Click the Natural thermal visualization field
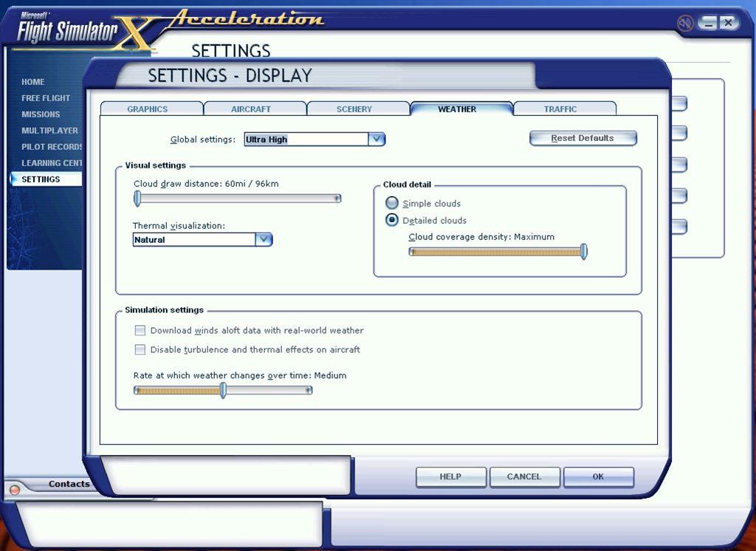This screenshot has height=551, width=756. tap(194, 239)
